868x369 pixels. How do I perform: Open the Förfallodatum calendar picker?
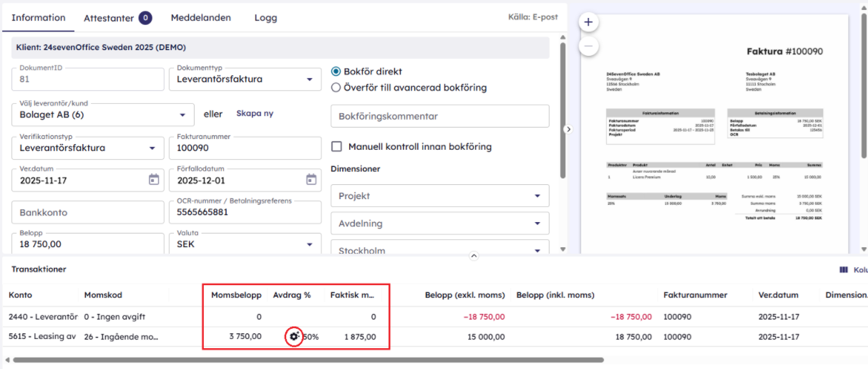[x=311, y=180]
